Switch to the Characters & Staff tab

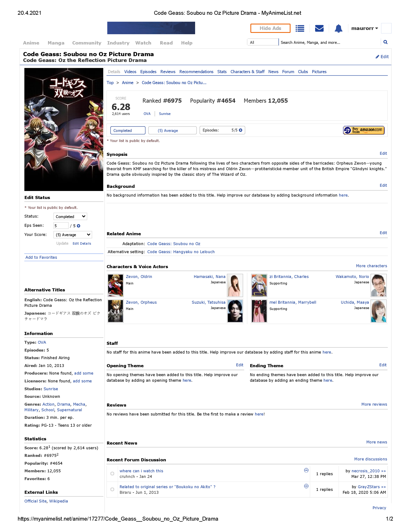coord(247,72)
